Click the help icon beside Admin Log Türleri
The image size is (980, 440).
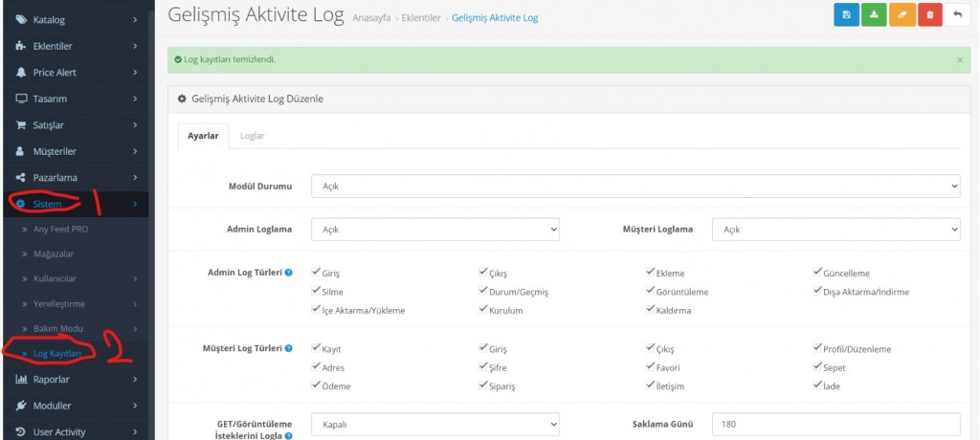289,274
